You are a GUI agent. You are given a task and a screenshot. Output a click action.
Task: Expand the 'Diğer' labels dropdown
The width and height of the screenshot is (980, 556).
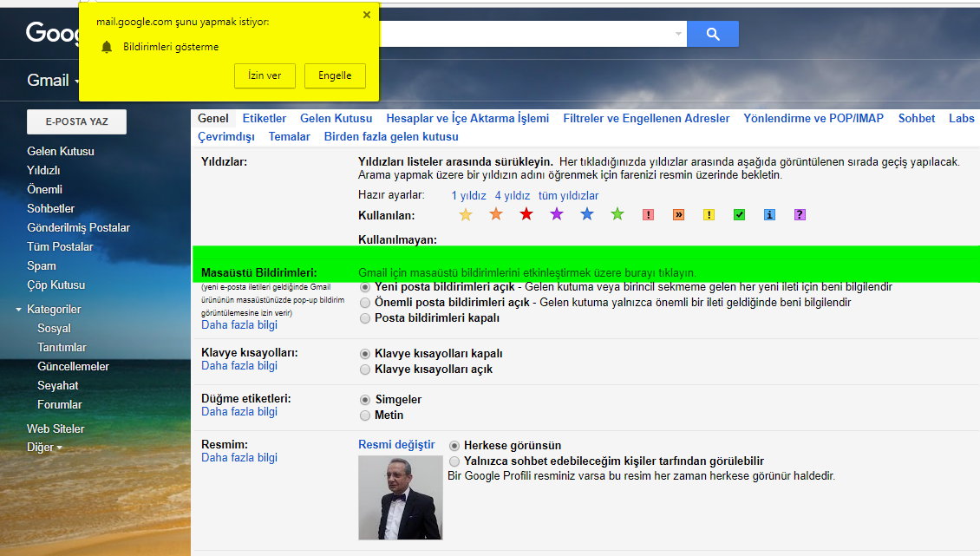click(x=44, y=448)
